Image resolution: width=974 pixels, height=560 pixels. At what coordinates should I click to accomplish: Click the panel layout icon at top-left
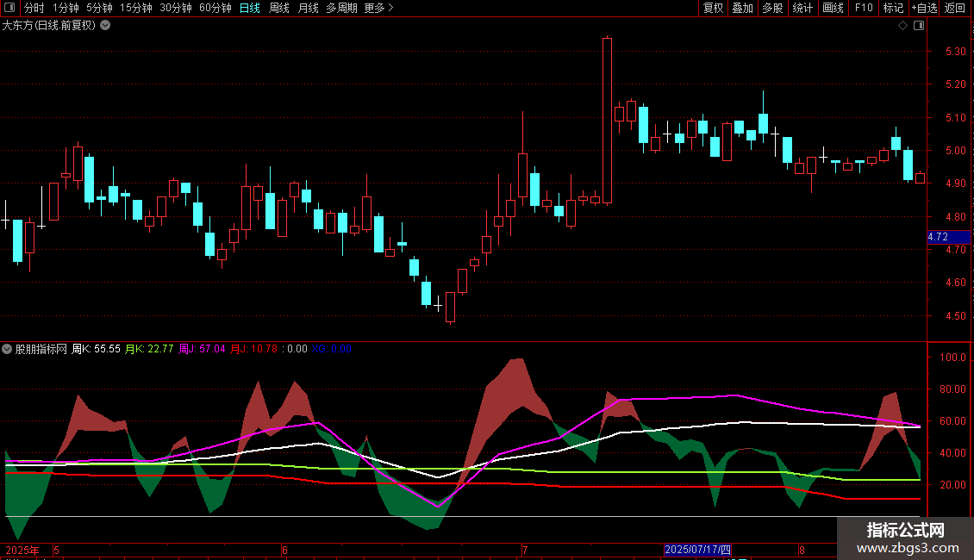[9, 8]
